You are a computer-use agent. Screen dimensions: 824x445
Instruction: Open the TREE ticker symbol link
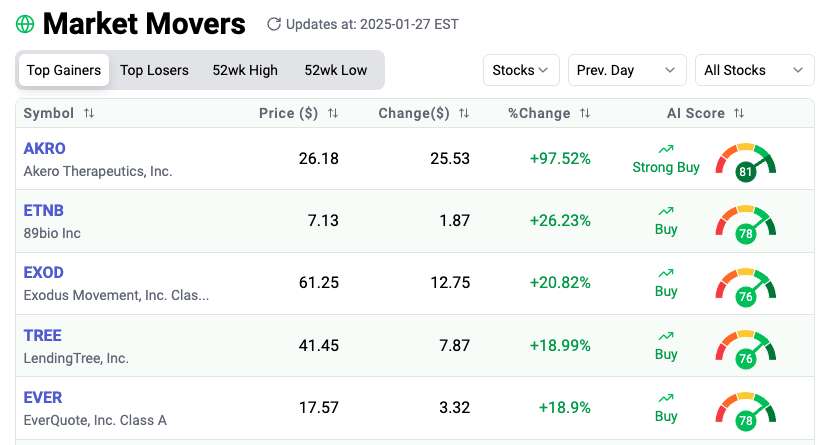(x=44, y=336)
